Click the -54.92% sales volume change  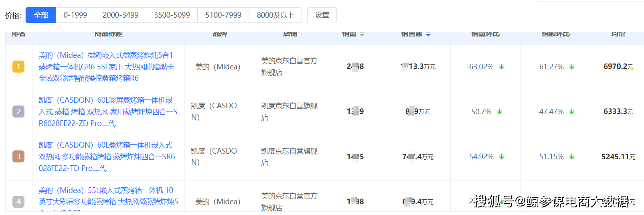point(480,156)
